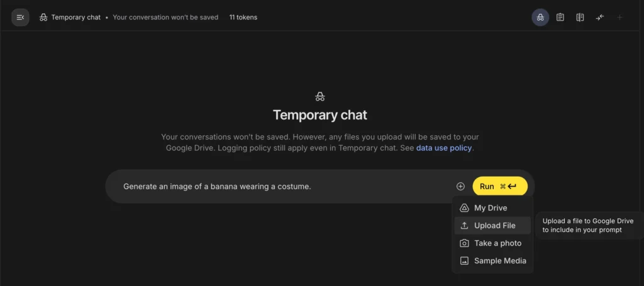
Task: Pick Sample Media from the menu
Action: [500, 261]
